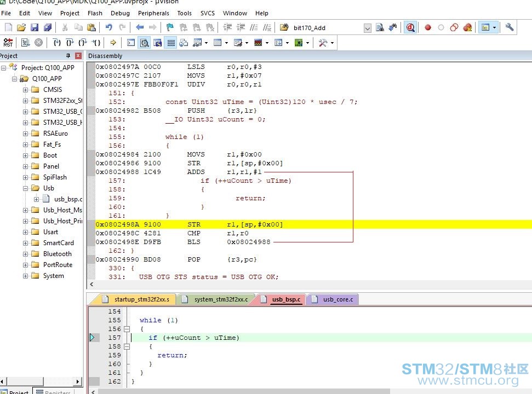The image size is (532, 394).
Task: Expand the usb_bsp.c file node
Action: click(36, 199)
